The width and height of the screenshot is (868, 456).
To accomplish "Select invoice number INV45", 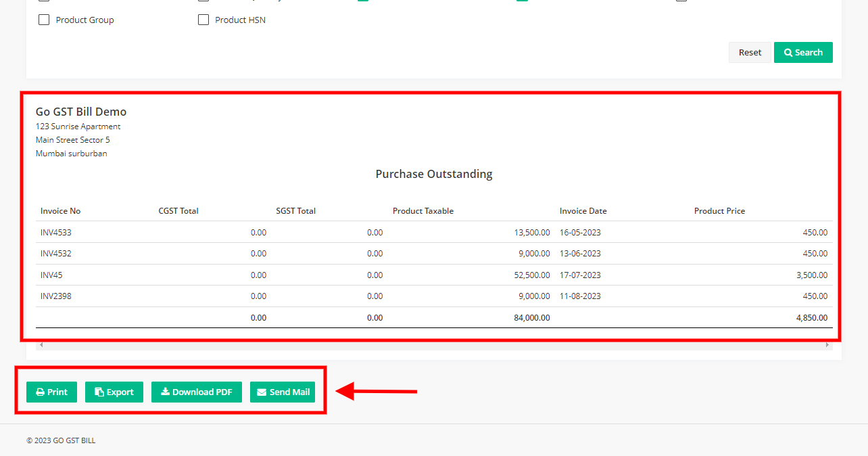I will pos(51,275).
